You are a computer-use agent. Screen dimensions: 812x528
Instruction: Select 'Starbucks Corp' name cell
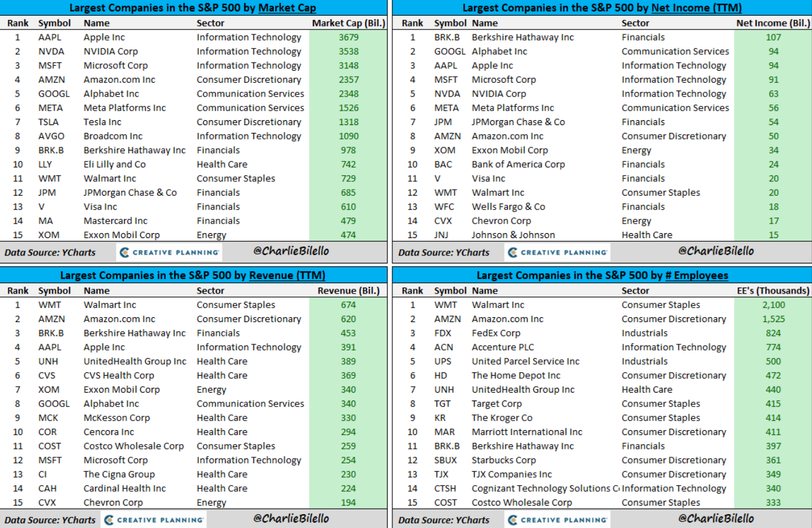pyautogui.click(x=504, y=460)
